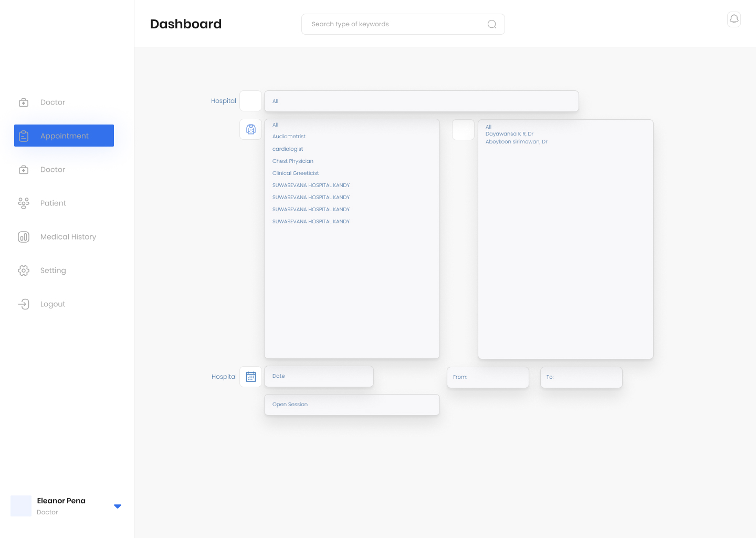Image resolution: width=756 pixels, height=538 pixels.
Task: Click the Logout arrow icon
Action: coord(24,304)
